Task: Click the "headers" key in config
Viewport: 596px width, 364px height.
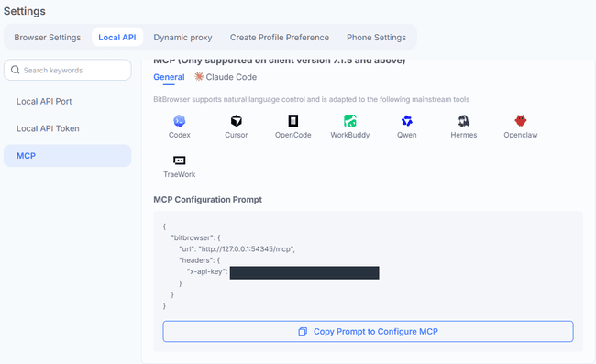Action: point(195,260)
